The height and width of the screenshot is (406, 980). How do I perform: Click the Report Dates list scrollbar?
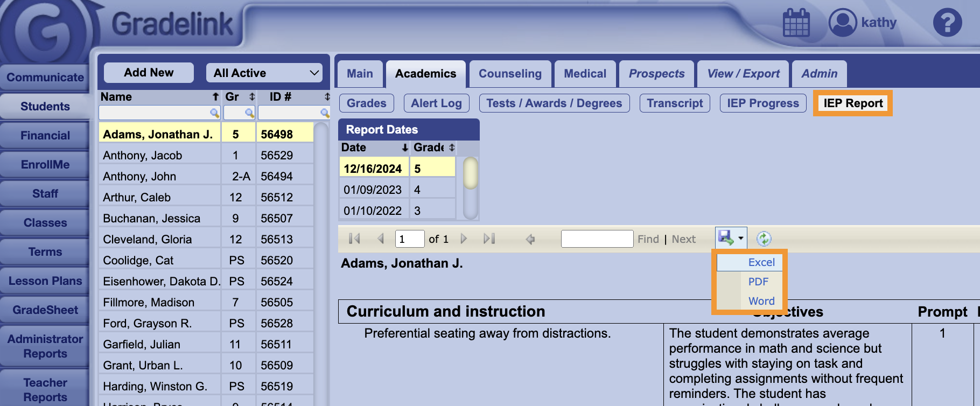(x=471, y=187)
